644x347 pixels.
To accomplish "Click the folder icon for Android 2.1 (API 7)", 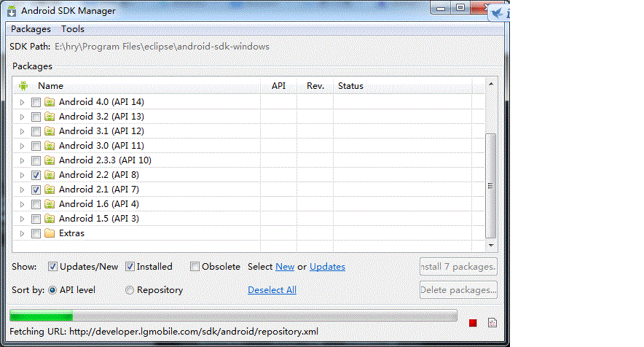I will coord(50,190).
